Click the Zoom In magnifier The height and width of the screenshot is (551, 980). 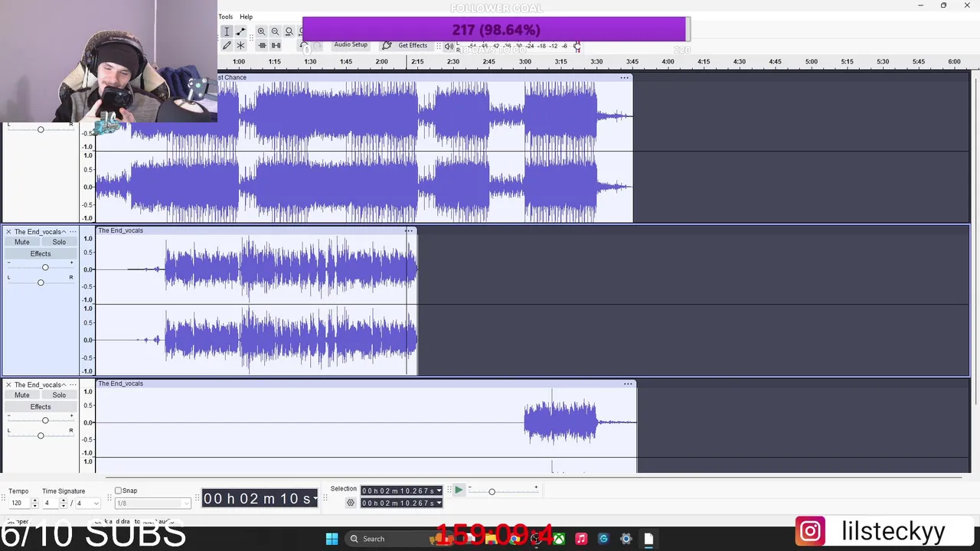coord(261,31)
